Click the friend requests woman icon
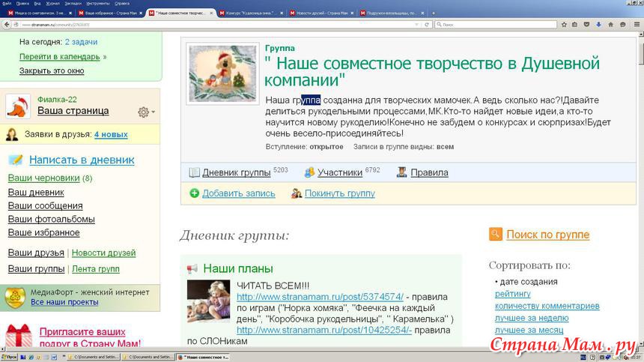This screenshot has width=644, height=362. pyautogui.click(x=12, y=135)
